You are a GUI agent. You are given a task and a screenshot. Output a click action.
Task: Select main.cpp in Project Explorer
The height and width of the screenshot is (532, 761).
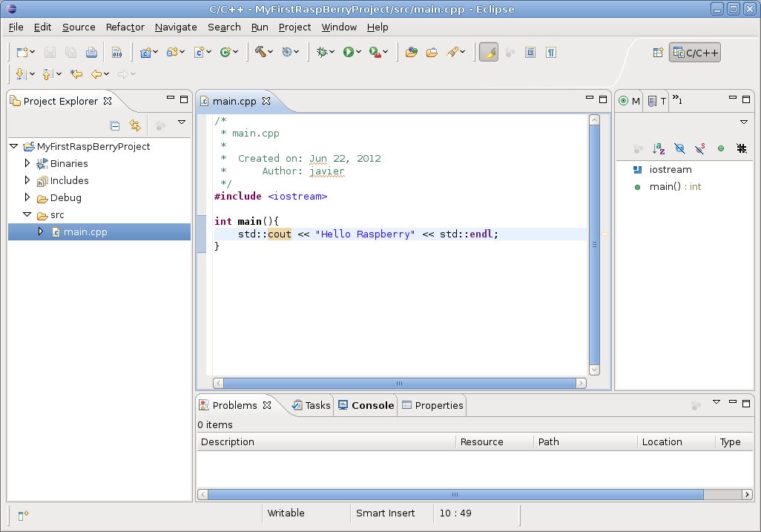(85, 232)
